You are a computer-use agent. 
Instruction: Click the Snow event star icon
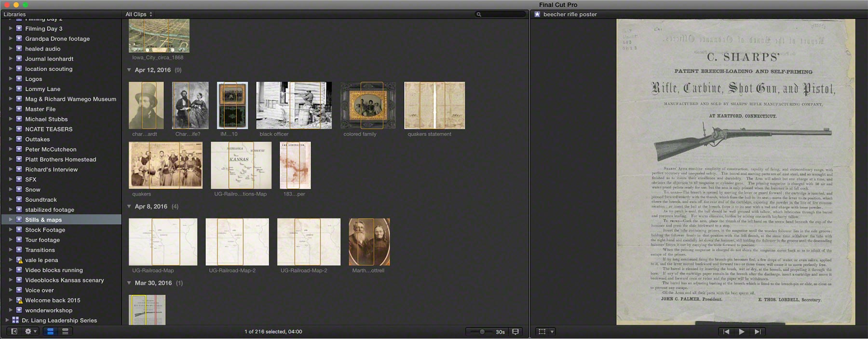19,189
